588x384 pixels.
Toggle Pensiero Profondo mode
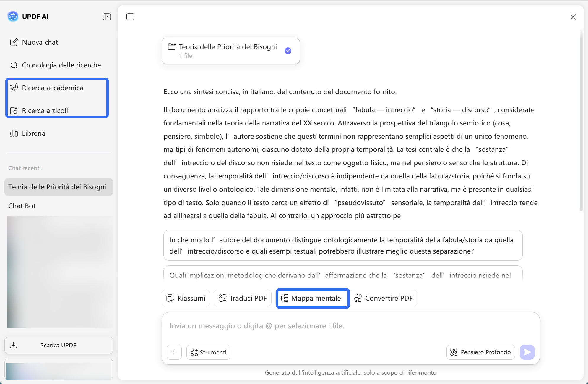480,352
